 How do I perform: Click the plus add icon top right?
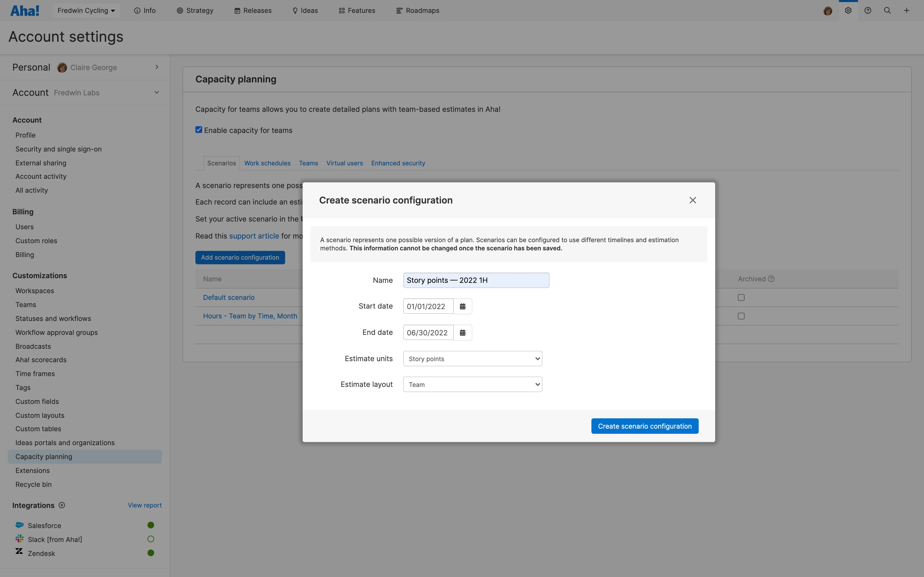click(906, 11)
